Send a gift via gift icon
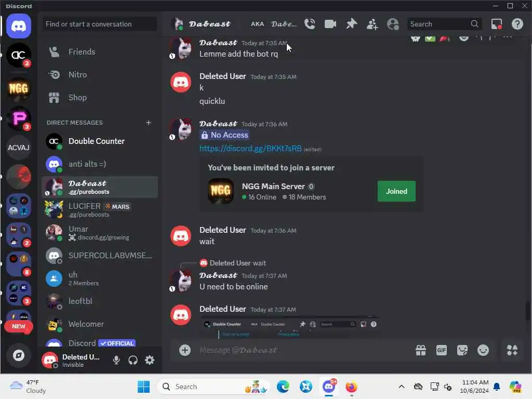Screen dimensions: 532x399 [x=421, y=350]
